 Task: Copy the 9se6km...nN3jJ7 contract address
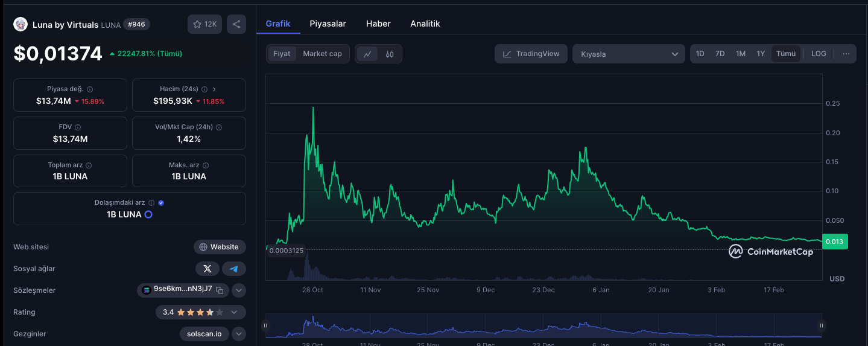(220, 290)
